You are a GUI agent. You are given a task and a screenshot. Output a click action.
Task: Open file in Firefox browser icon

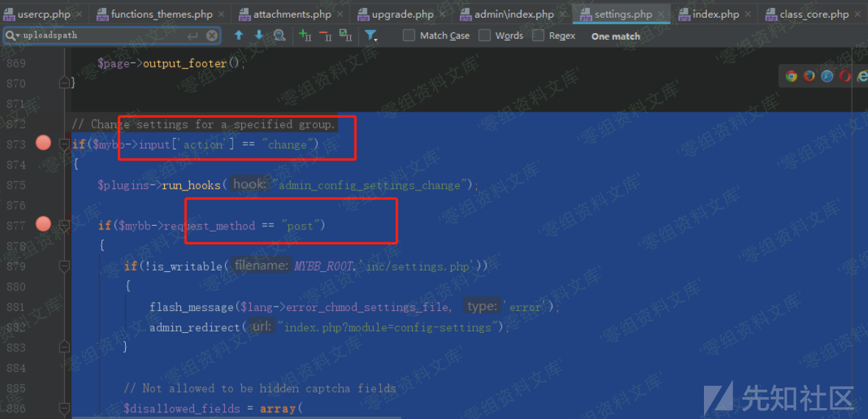(x=809, y=76)
